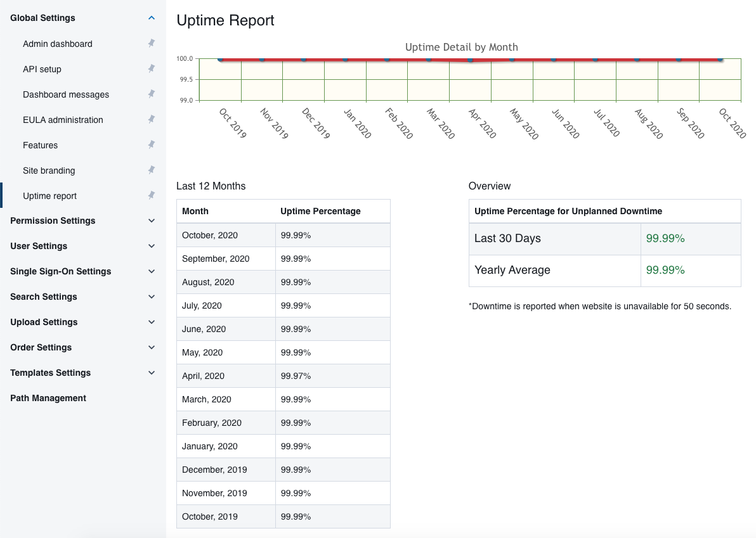Viewport: 756px width, 538px height.
Task: Select the December, 2019 row
Action: point(283,470)
